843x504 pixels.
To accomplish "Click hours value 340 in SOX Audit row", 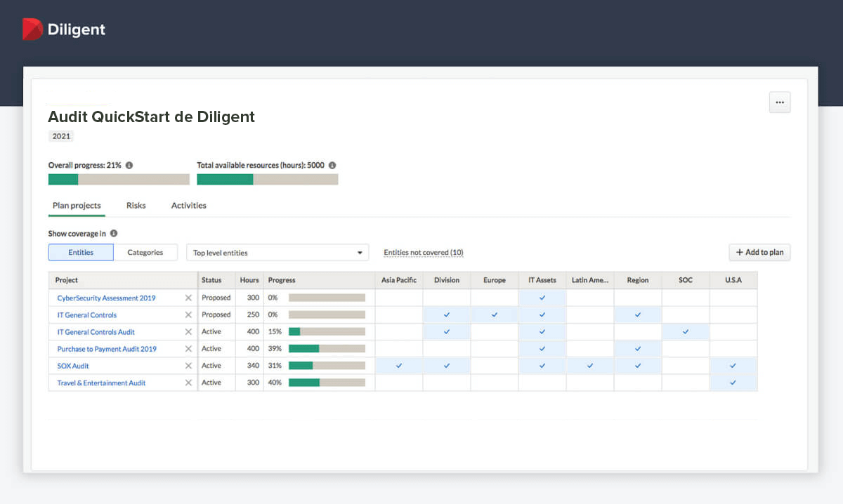I will click(252, 366).
